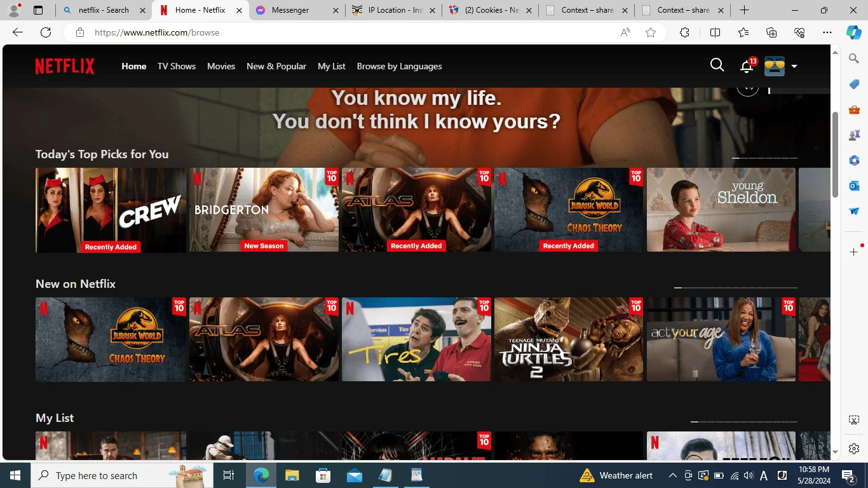The width and height of the screenshot is (868, 488).
Task: Open sidebar Search icon
Action: coord(854,58)
